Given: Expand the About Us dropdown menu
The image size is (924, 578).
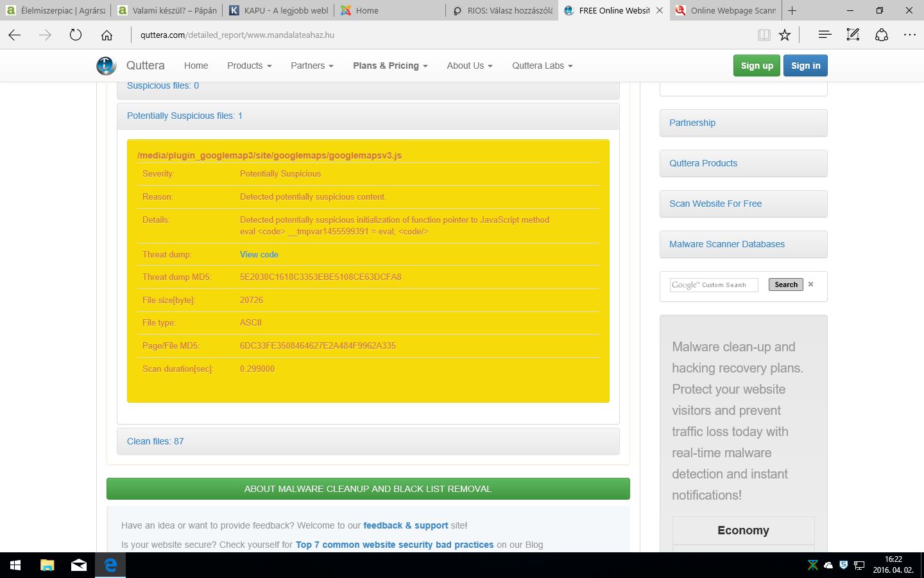Looking at the screenshot, I should coord(470,66).
